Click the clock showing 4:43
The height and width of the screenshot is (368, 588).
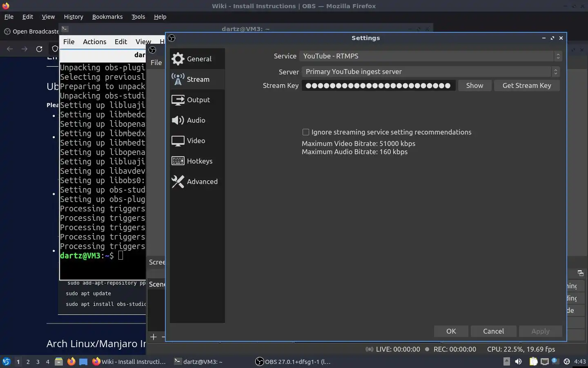point(580,361)
